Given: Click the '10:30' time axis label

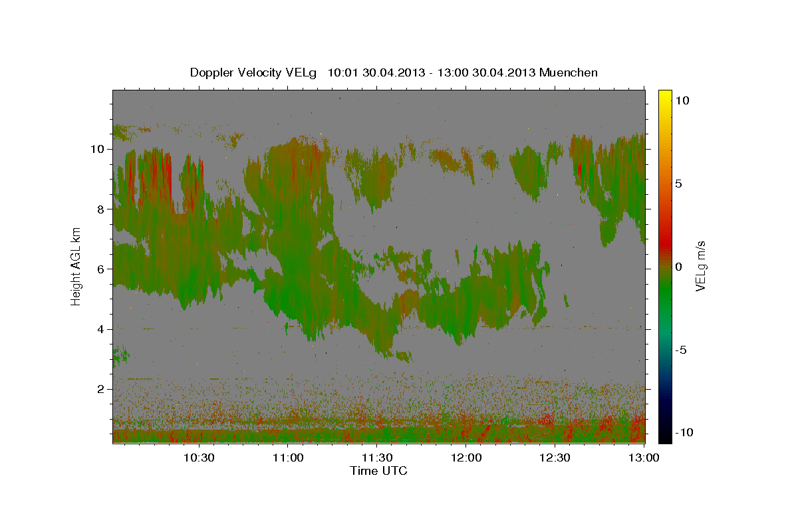Looking at the screenshot, I should pos(199,458).
